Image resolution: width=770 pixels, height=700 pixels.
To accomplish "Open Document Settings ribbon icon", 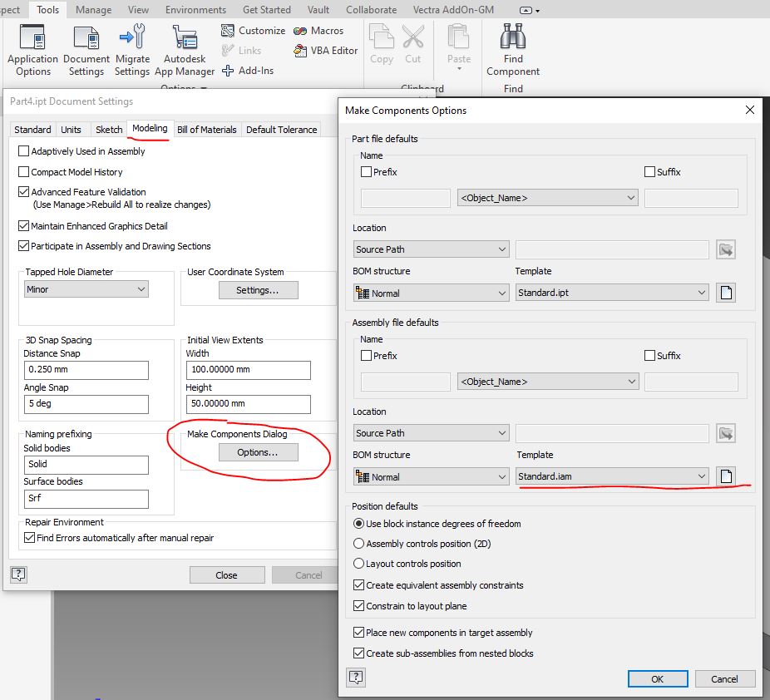I will 86,51.
